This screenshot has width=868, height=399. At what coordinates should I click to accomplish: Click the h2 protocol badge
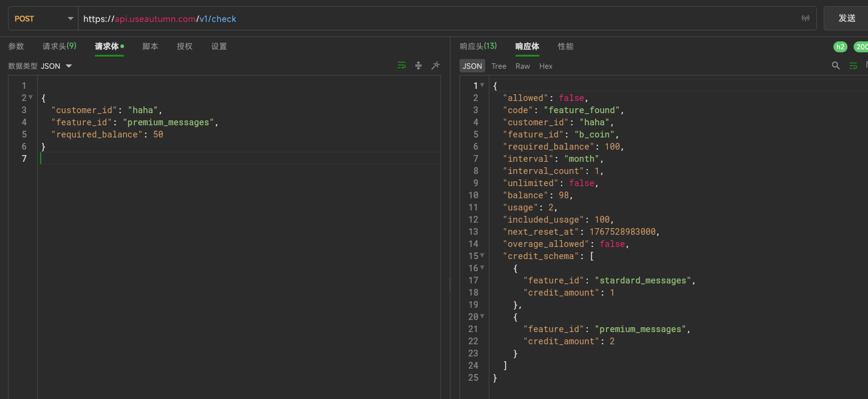click(x=840, y=47)
